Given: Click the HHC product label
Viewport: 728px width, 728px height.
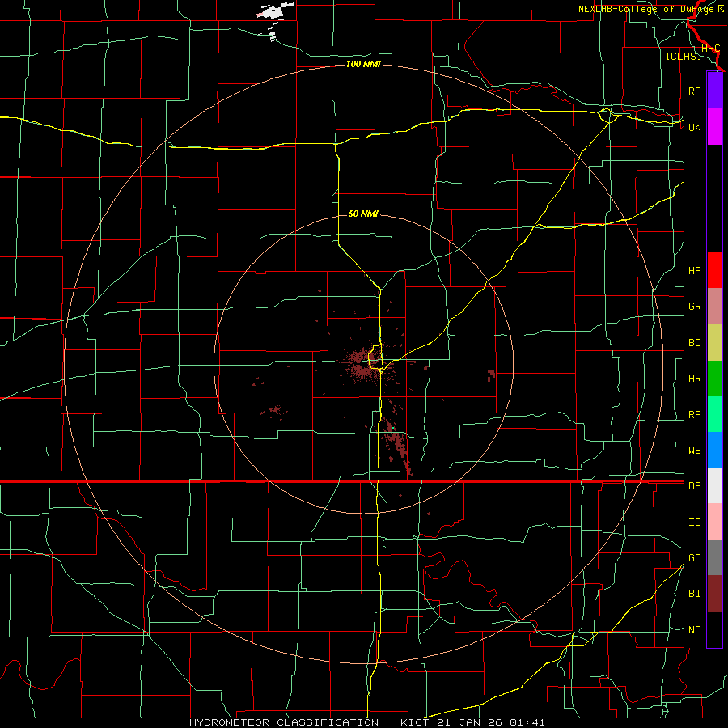Looking at the screenshot, I should pyautogui.click(x=710, y=49).
